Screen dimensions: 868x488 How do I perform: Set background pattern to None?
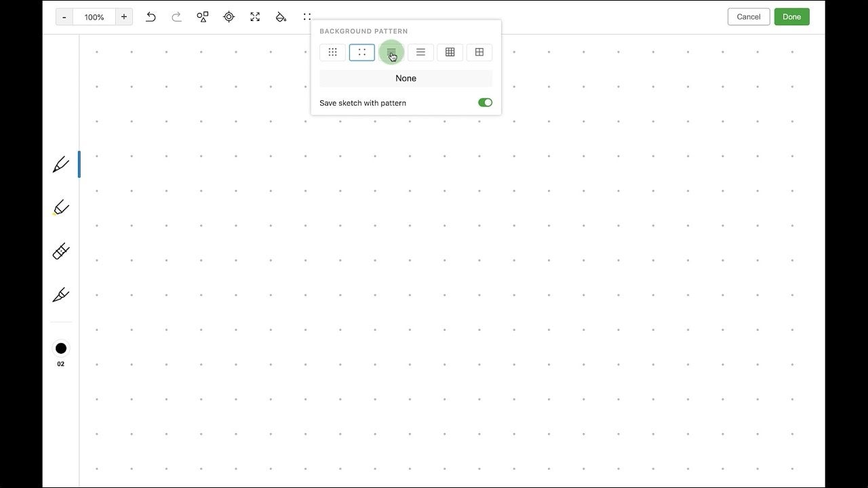406,79
